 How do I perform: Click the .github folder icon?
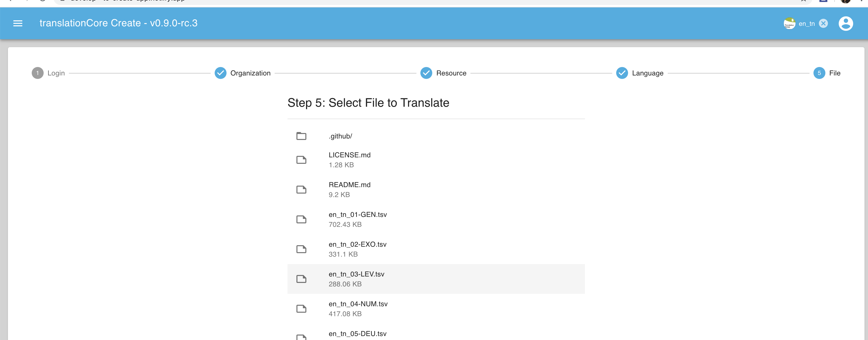click(301, 136)
